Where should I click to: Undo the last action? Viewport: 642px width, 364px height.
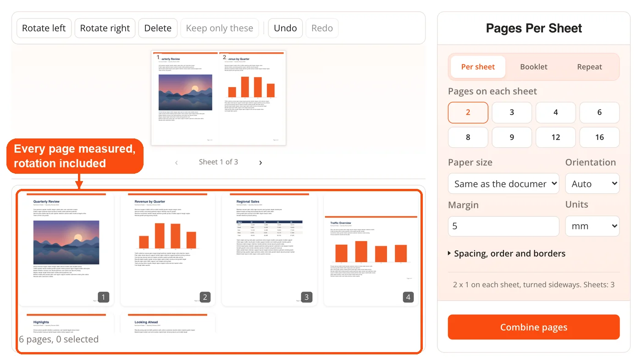click(285, 28)
